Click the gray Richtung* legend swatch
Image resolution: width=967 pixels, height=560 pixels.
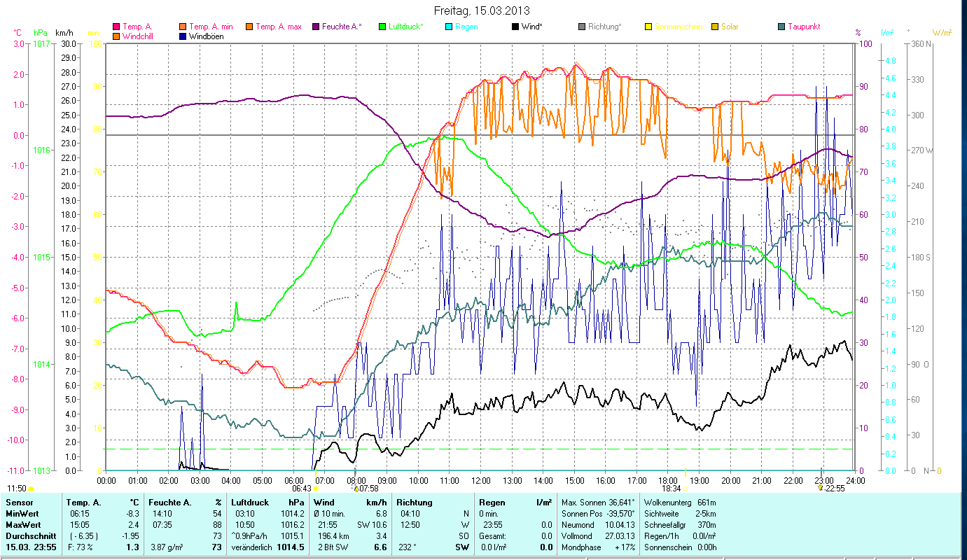point(581,27)
